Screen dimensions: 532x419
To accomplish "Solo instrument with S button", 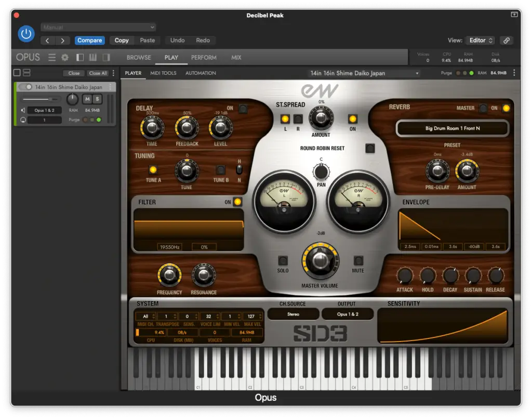I will tap(97, 99).
